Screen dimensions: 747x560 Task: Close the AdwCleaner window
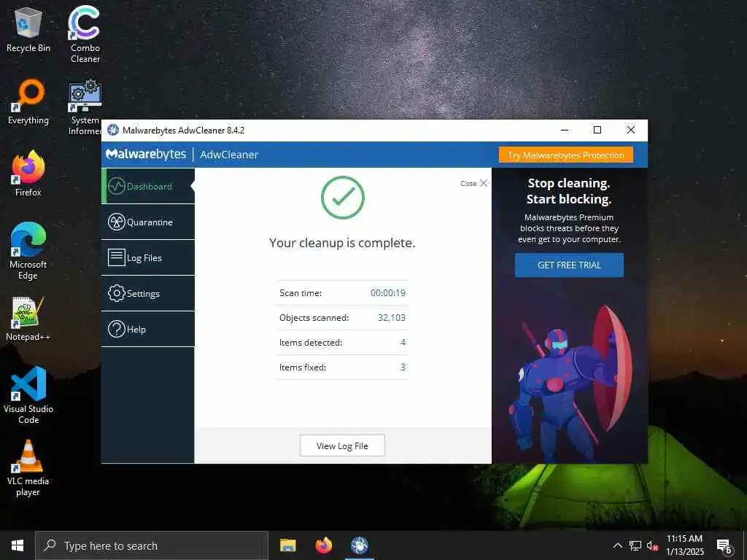tap(631, 130)
